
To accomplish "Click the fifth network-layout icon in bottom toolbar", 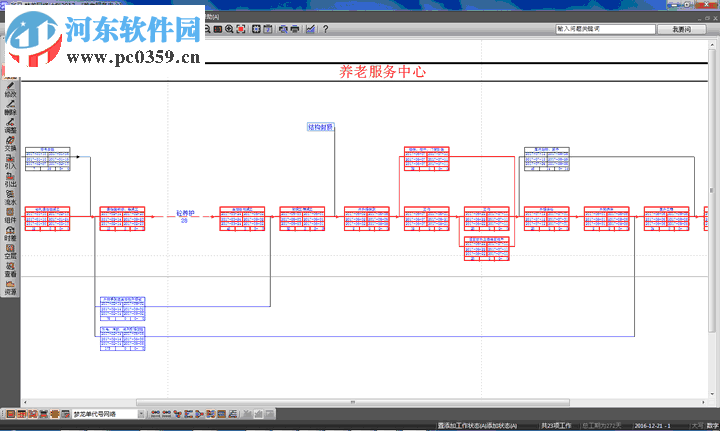I will 200,414.
